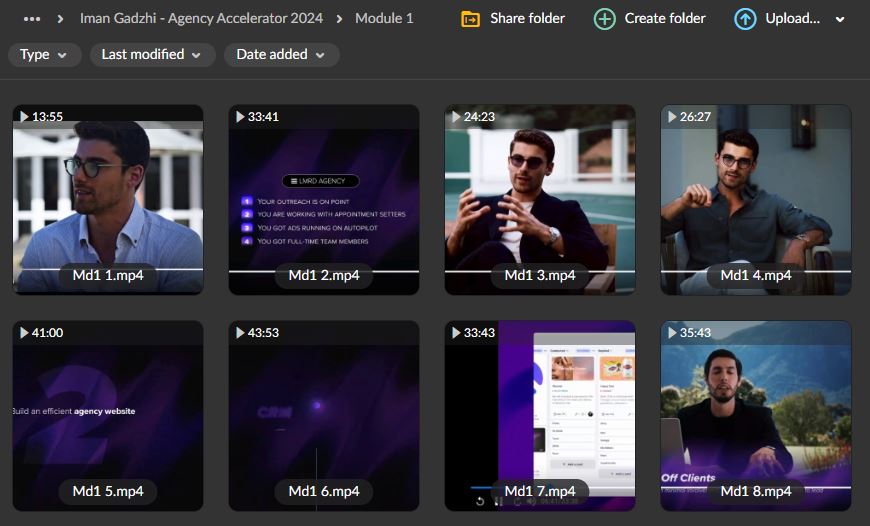Select the Md1 6.mp4 file name label
Viewport: 870px width, 526px height.
[324, 491]
